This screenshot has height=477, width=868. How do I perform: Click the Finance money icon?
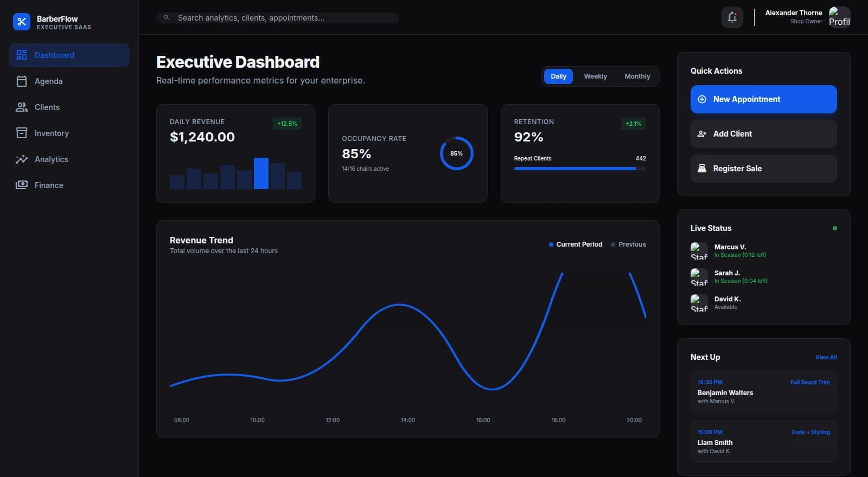click(x=22, y=185)
